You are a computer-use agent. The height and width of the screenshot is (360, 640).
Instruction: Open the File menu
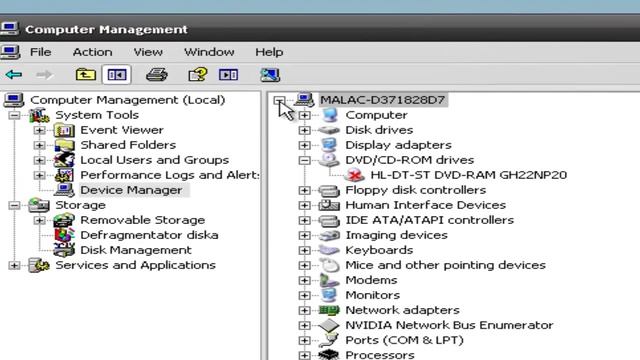40,52
